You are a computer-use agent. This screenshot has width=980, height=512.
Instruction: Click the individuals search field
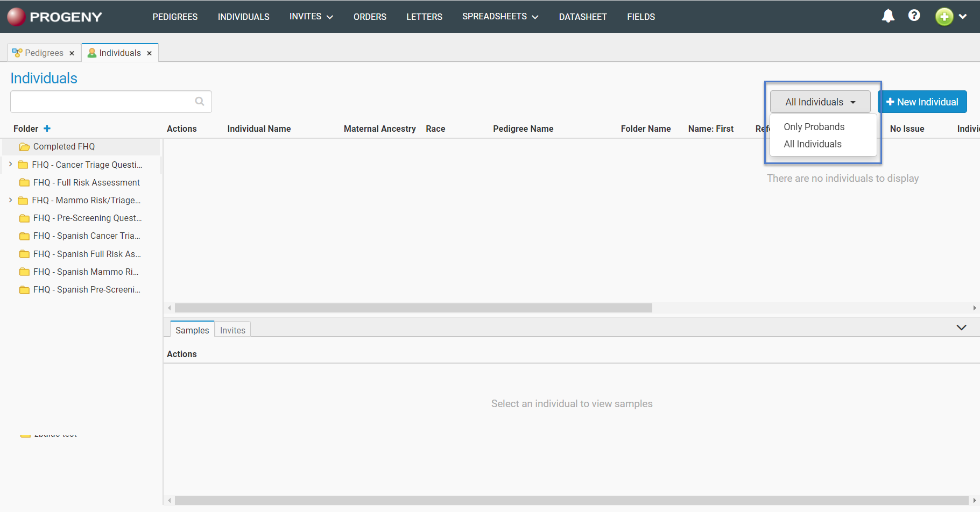tap(102, 102)
